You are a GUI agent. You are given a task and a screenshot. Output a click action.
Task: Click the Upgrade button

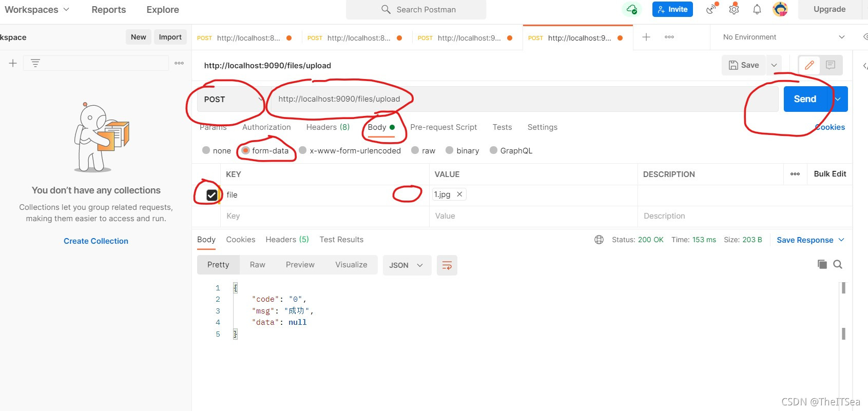coord(830,9)
